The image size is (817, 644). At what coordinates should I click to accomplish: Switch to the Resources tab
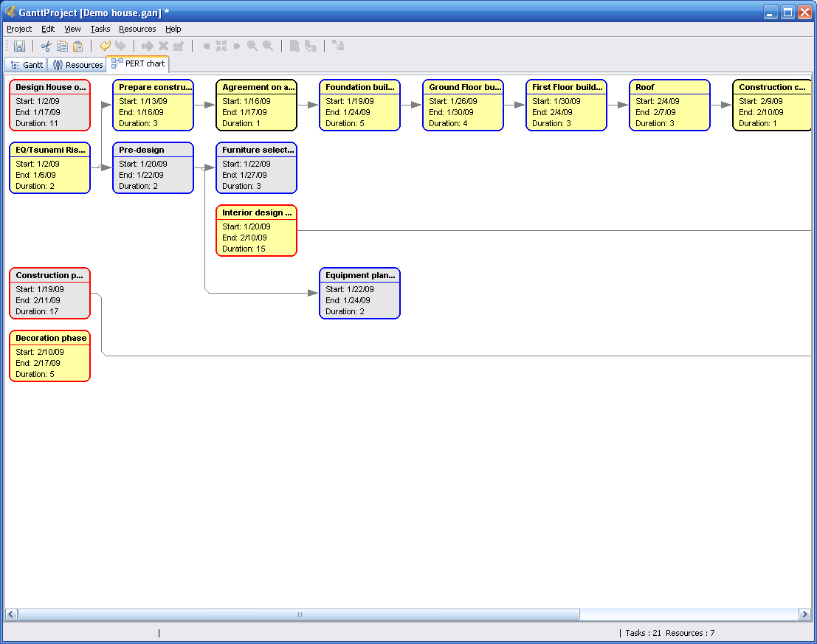coord(77,65)
